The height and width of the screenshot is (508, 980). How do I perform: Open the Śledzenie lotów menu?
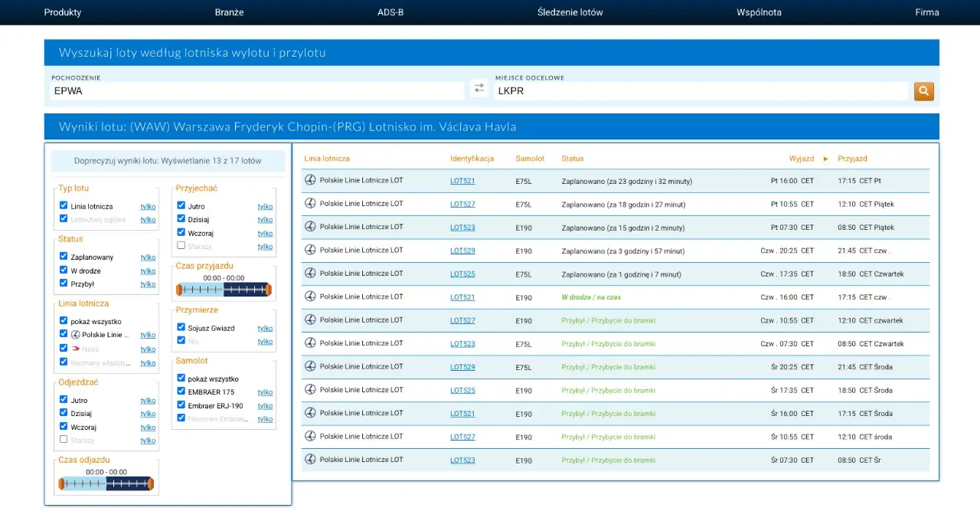570,12
